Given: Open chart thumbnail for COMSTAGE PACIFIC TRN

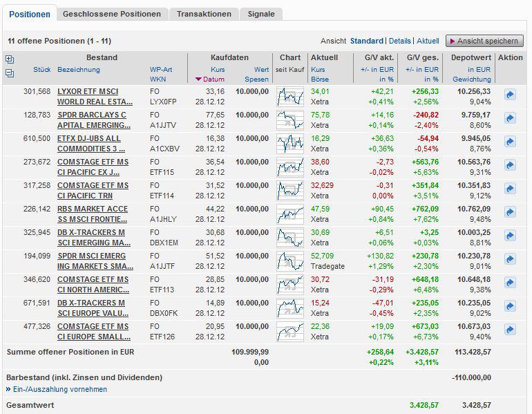Looking at the screenshot, I should (290, 190).
